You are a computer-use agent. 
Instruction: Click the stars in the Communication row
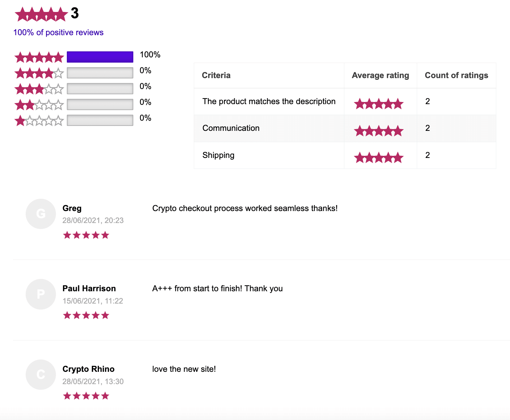(x=378, y=131)
